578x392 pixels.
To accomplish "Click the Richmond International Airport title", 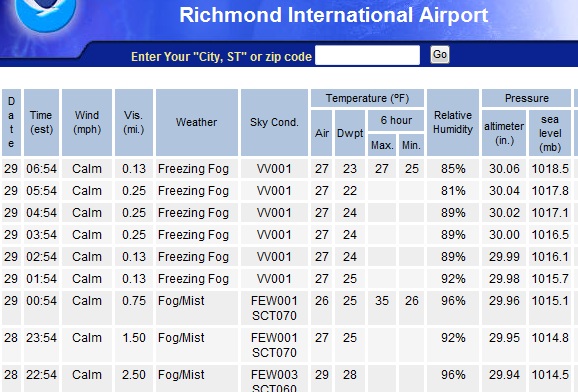I will click(x=334, y=15).
